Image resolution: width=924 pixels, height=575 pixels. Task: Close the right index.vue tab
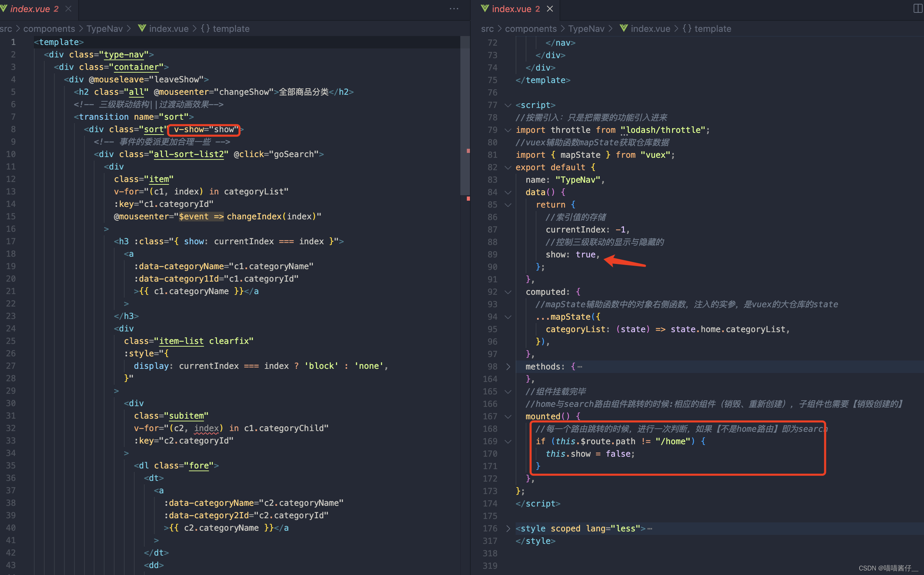click(550, 8)
